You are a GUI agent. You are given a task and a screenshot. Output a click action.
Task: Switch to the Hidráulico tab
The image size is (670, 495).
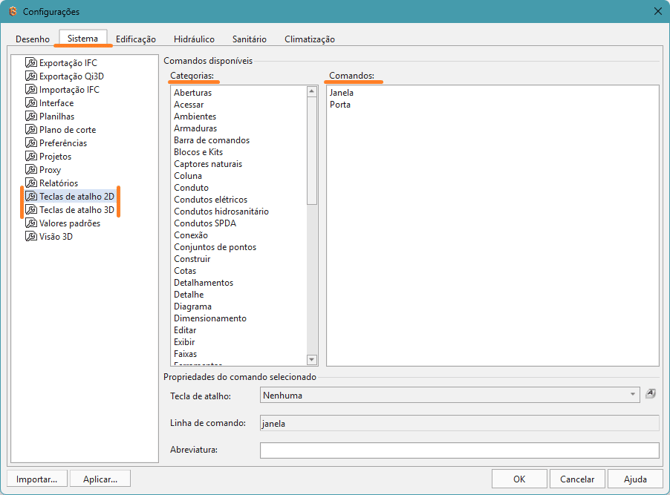pos(194,39)
